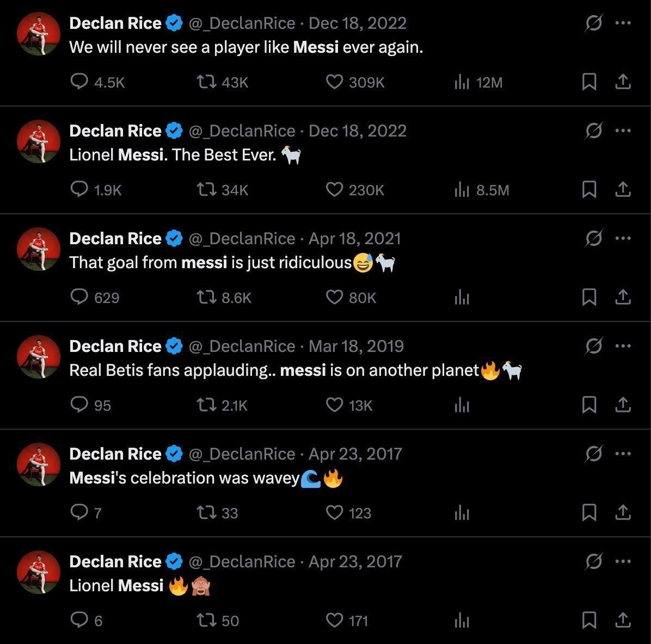Click Declan Rice's profile picture on the third tweet
Screen dimensions: 651x644
38,249
